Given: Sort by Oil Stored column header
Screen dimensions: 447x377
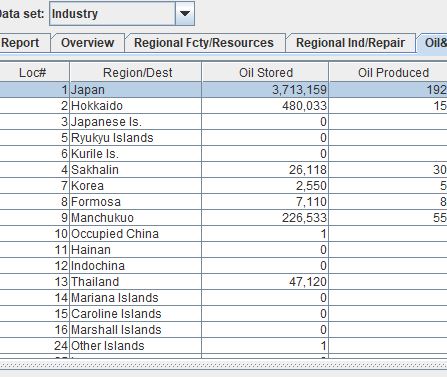Looking at the screenshot, I should pos(265,72).
